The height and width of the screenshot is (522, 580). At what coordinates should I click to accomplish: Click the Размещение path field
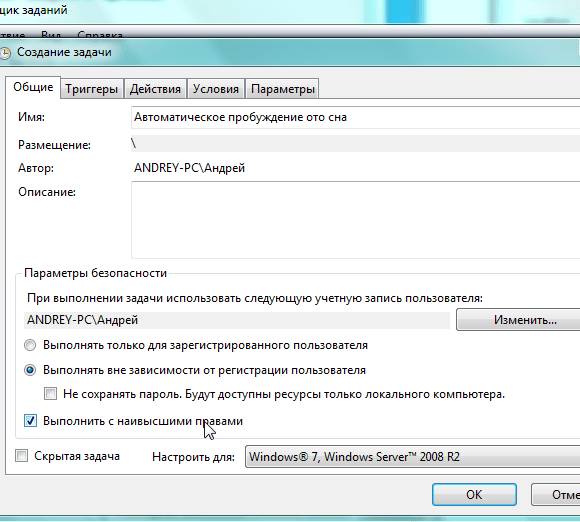(x=355, y=144)
